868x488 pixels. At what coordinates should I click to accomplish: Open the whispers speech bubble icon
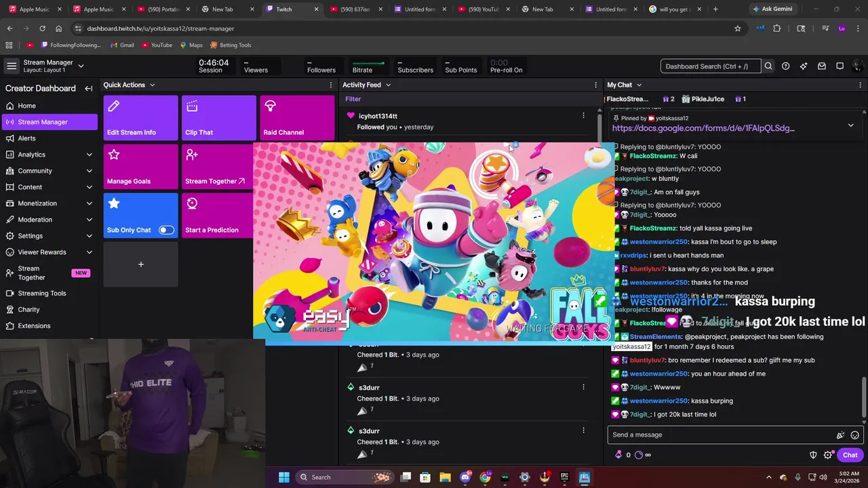coord(840,66)
